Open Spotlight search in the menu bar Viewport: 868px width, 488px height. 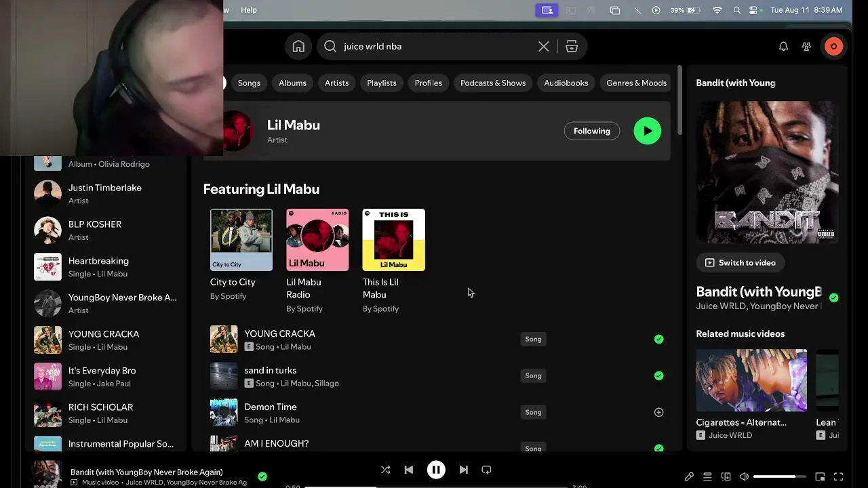[737, 10]
